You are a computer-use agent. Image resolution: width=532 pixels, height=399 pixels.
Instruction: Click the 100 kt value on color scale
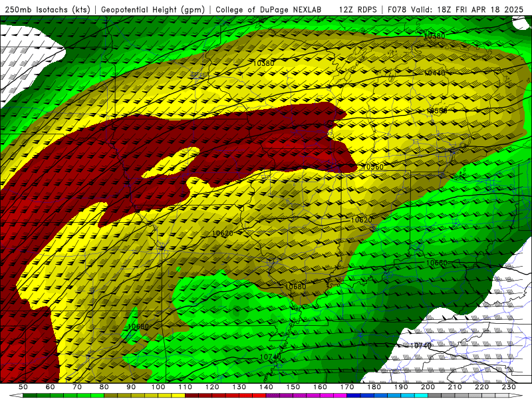point(158,387)
